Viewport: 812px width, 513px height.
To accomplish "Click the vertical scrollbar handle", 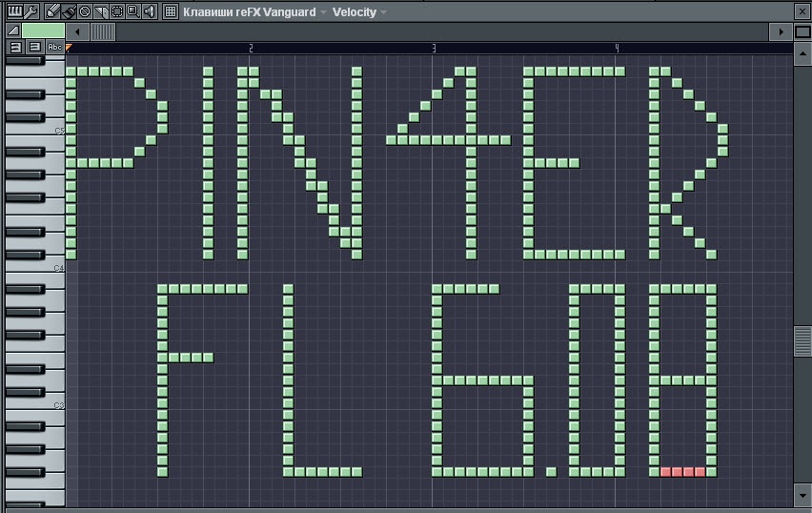I will pyautogui.click(x=802, y=340).
